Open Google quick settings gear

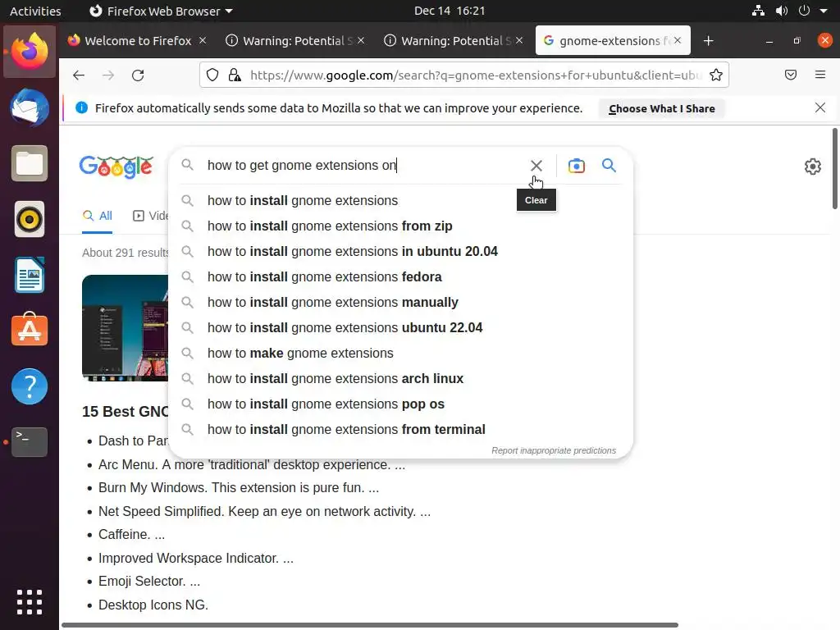click(x=813, y=167)
